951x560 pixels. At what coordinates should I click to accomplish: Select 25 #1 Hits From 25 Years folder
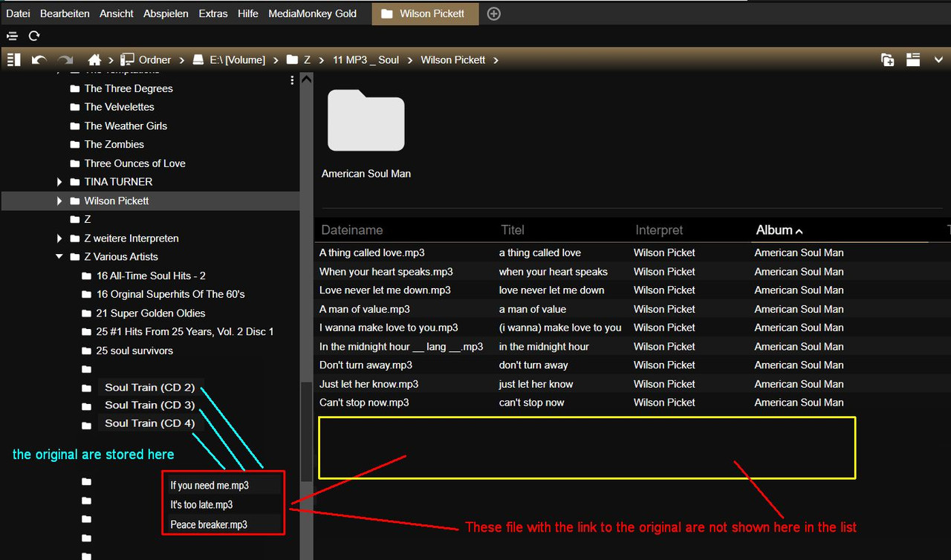tap(185, 331)
